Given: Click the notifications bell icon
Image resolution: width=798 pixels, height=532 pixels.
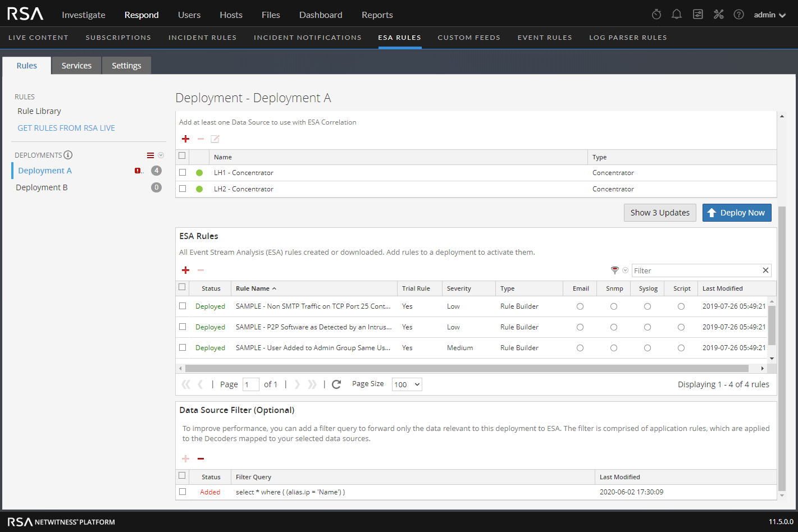Looking at the screenshot, I should click(x=677, y=15).
